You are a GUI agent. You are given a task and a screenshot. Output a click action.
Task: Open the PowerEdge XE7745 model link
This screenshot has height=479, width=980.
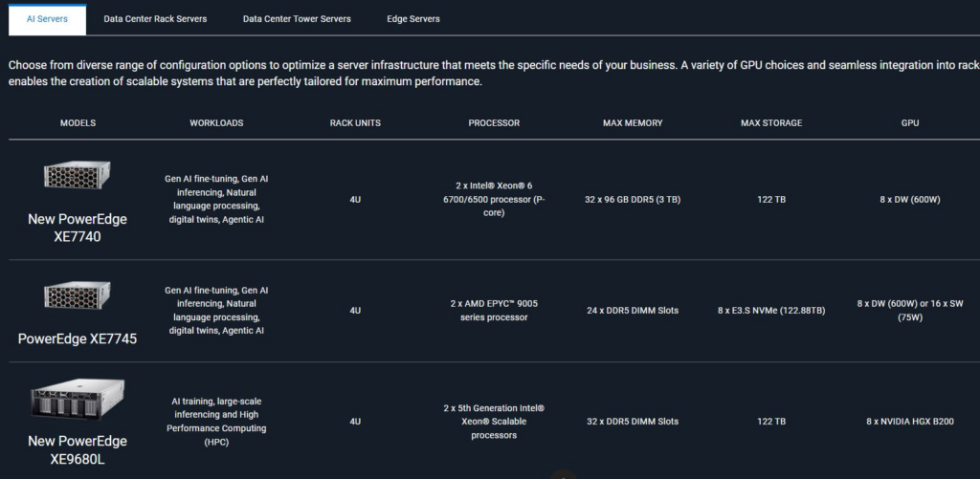pyautogui.click(x=78, y=339)
